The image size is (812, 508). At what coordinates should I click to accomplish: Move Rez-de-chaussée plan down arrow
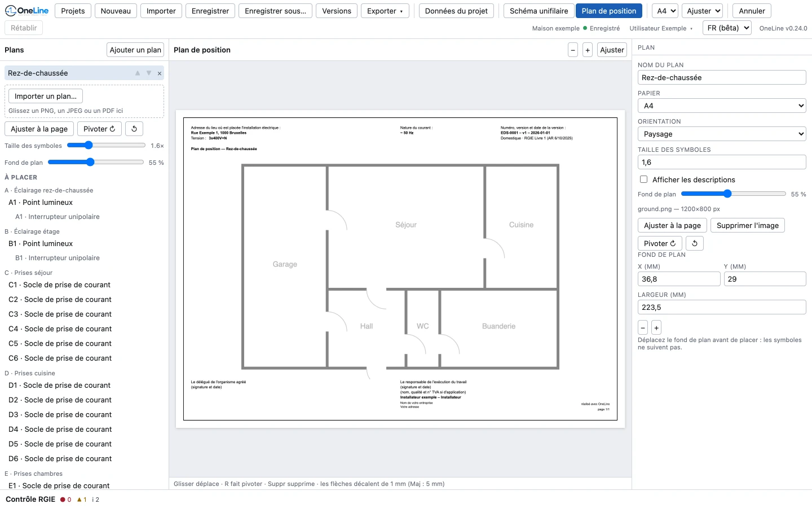[x=149, y=73]
